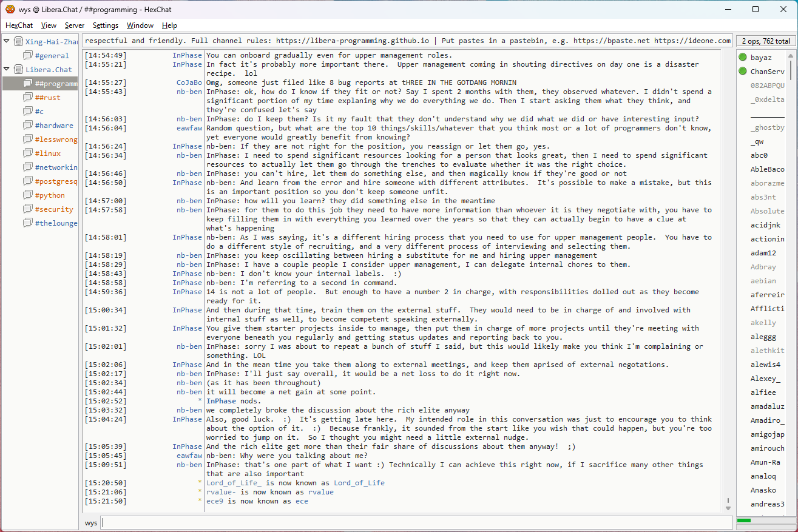Click the #python channel icon
This screenshot has height=532, width=798.
tap(28, 195)
